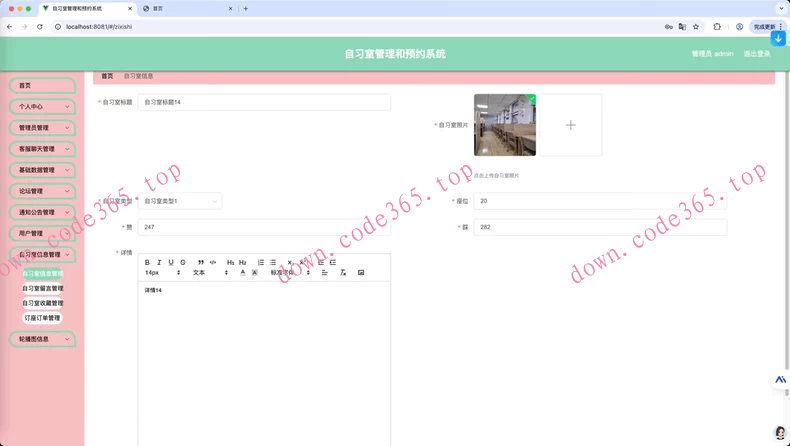Image resolution: width=790 pixels, height=446 pixels.
Task: Expand the 通知公告管理 sidebar menu
Action: point(42,213)
